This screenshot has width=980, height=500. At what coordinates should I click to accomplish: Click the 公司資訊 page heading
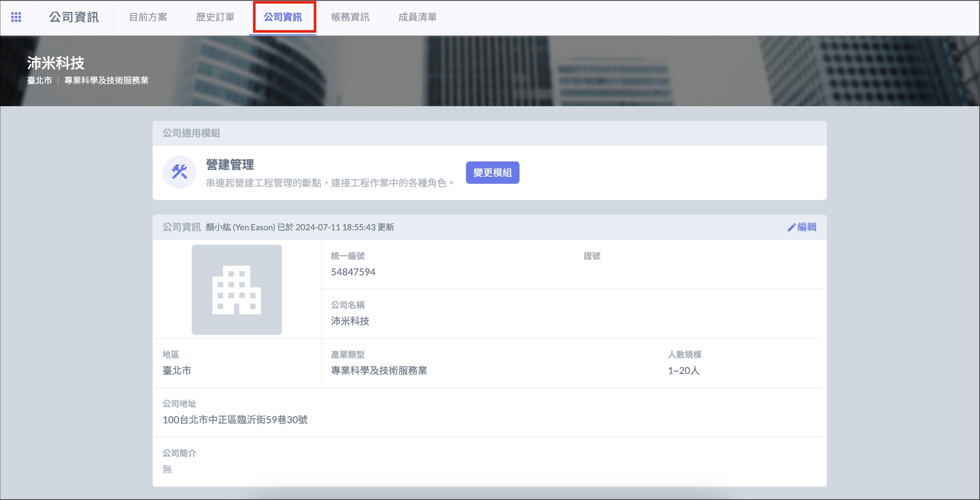[74, 17]
